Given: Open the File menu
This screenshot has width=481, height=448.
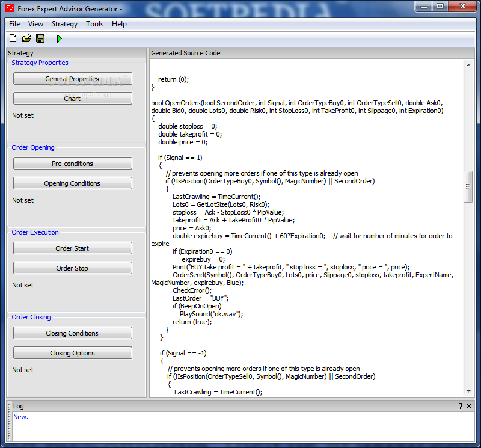Looking at the screenshot, I should coord(14,24).
